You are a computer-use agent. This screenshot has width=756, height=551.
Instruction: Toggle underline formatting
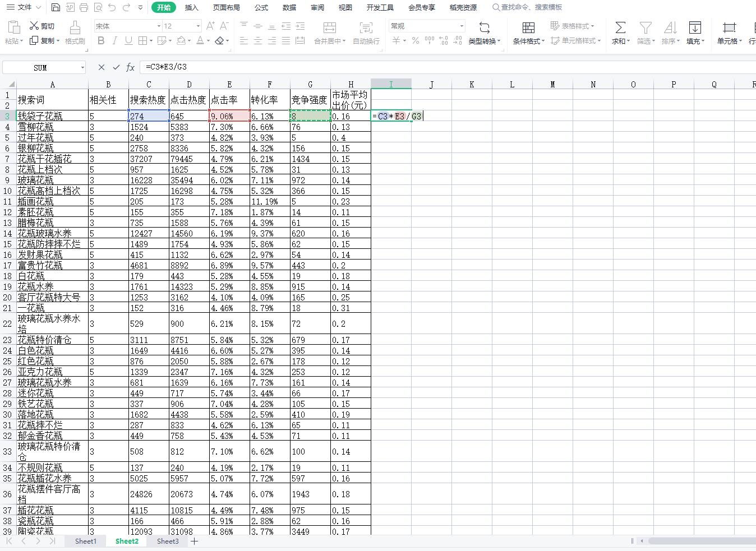(x=128, y=41)
